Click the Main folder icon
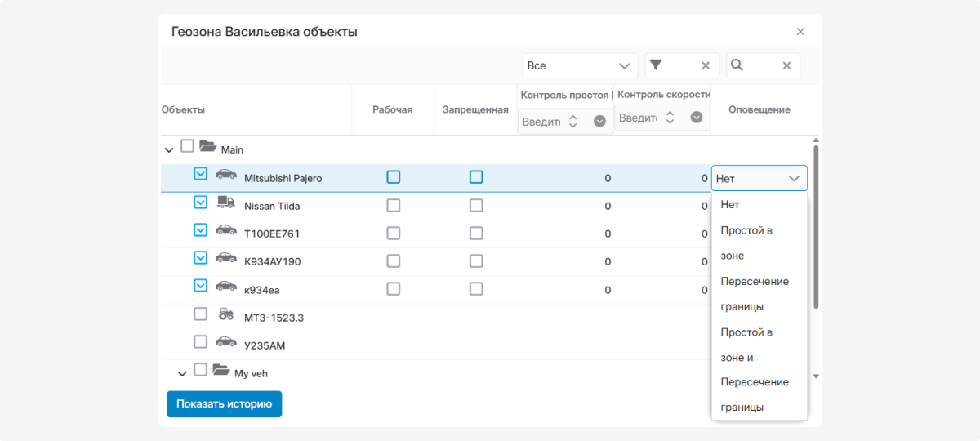980x441 pixels. [x=207, y=147]
